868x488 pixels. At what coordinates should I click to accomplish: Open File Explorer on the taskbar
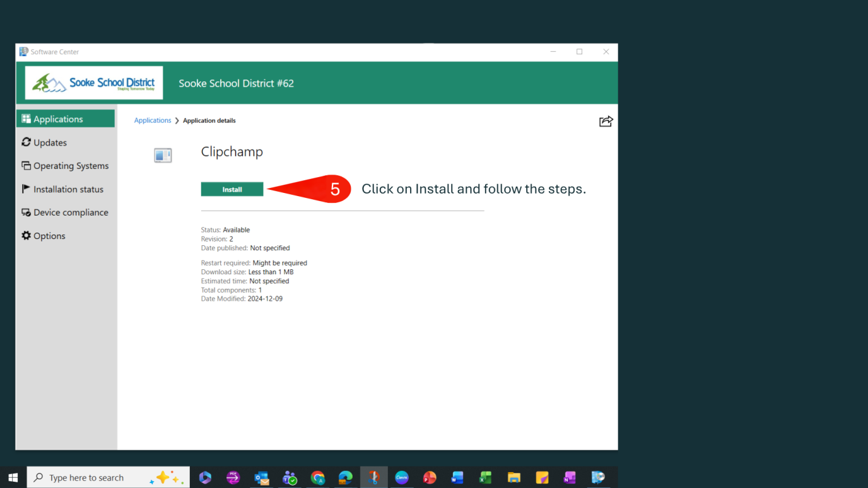point(513,477)
